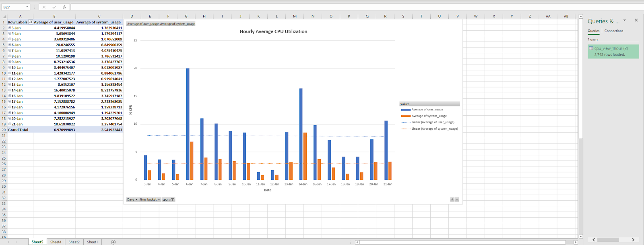The width and height of the screenshot is (644, 245).
Task: Click chart expand field plus button
Action: point(452,199)
